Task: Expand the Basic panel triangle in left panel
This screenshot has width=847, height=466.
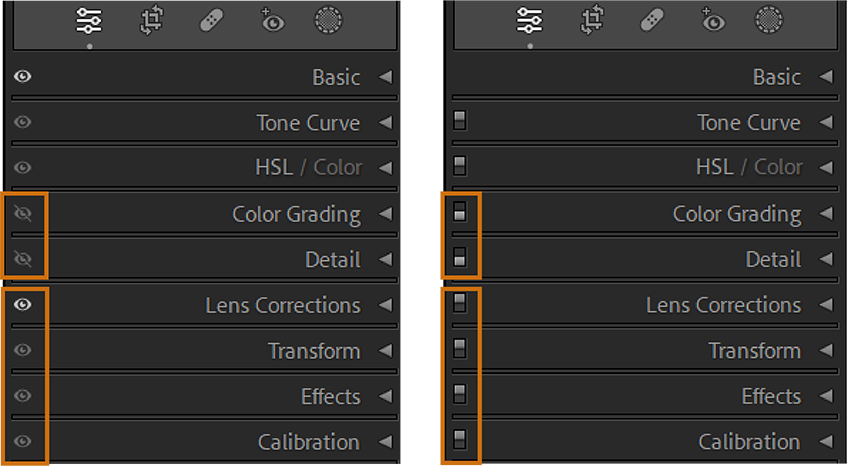Action: (385, 77)
